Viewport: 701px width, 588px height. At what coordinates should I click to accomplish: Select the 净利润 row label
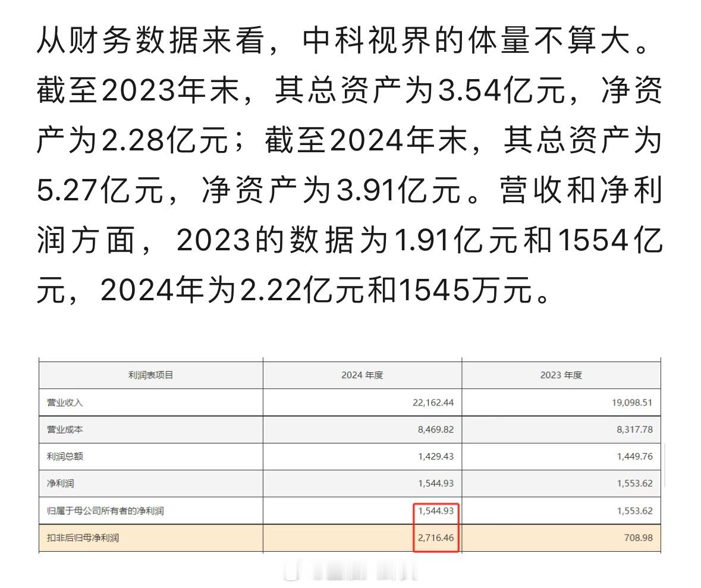click(x=61, y=483)
